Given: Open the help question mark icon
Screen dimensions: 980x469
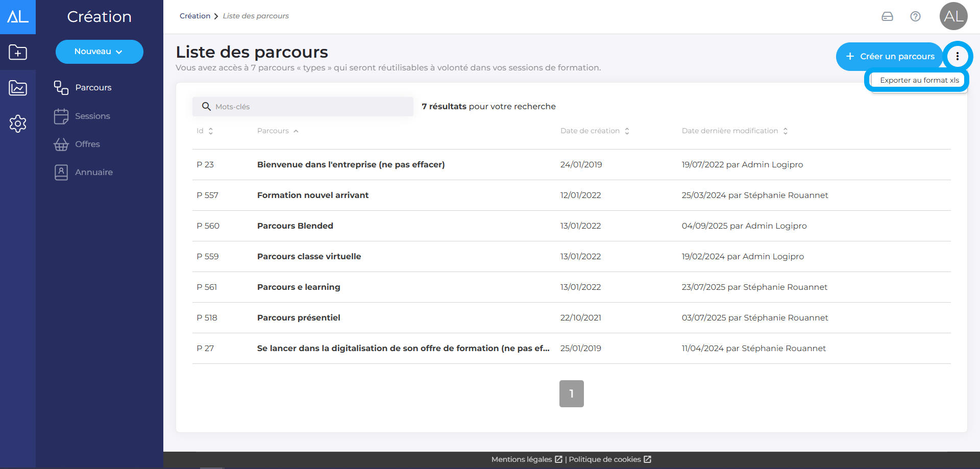Looking at the screenshot, I should pyautogui.click(x=915, y=16).
